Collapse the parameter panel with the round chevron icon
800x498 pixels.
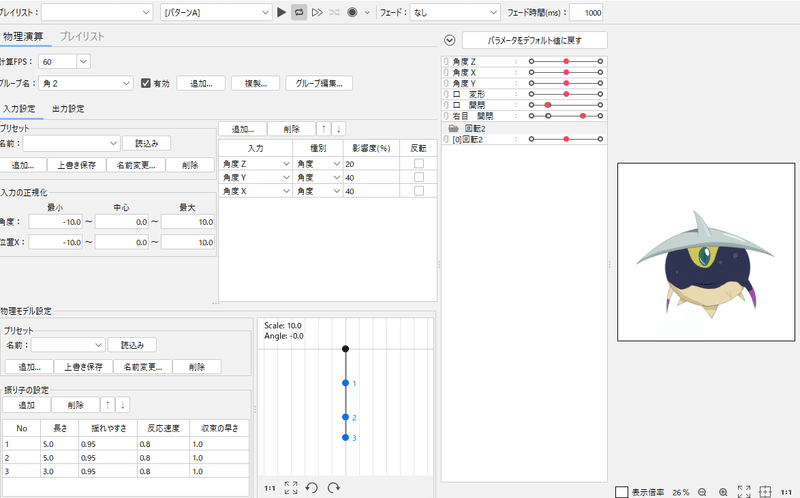(x=449, y=40)
